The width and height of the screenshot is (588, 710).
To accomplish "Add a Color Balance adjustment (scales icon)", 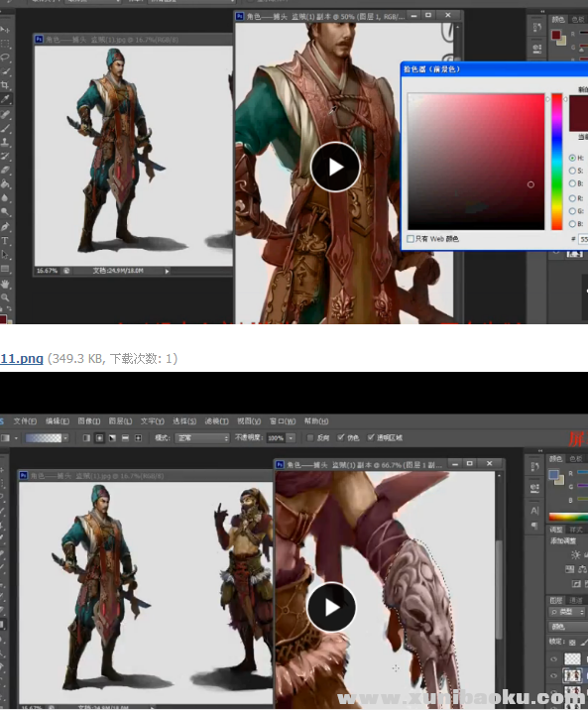I will 583,569.
